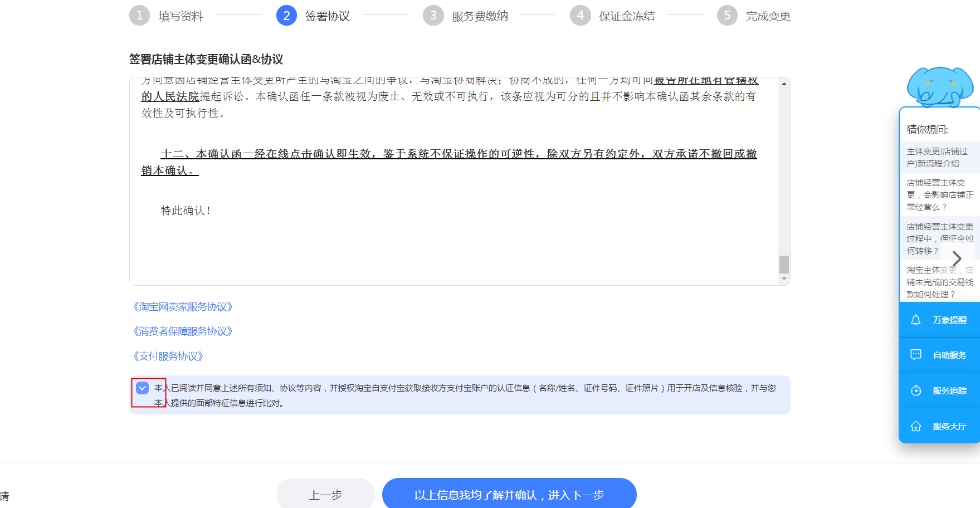Click step 1 circle 填写资料
Image resolution: width=980 pixels, height=508 pixels.
click(x=139, y=16)
